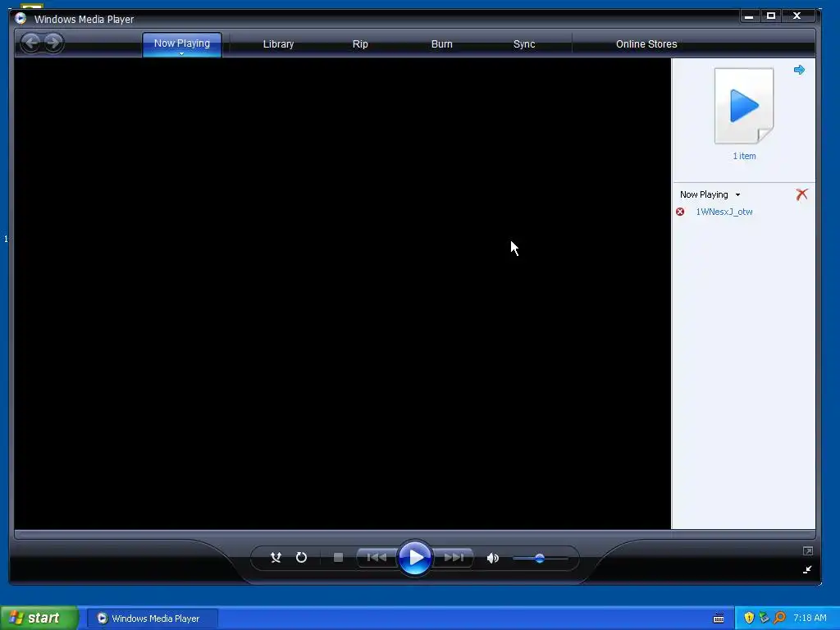Image resolution: width=840 pixels, height=630 pixels.
Task: Switch to compact mode icon
Action: pos(807,569)
